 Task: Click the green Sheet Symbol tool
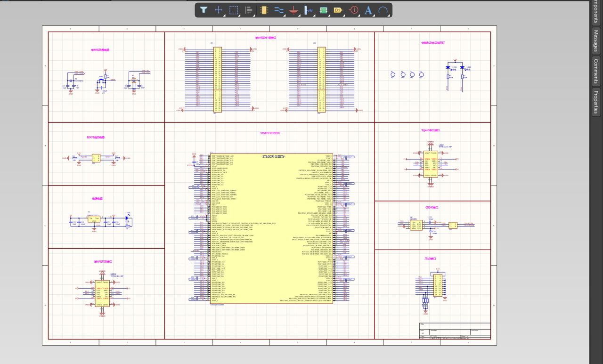click(x=324, y=10)
